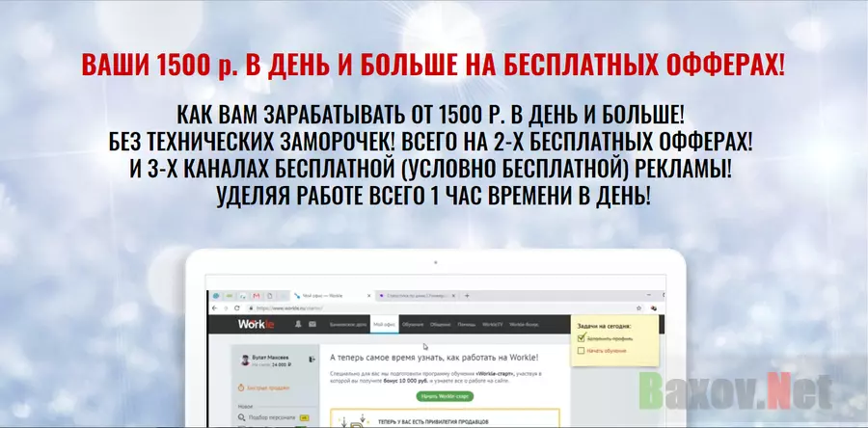Click the Задачи на сегодня note title
Screen dimensions: 868x428
[x=604, y=326]
